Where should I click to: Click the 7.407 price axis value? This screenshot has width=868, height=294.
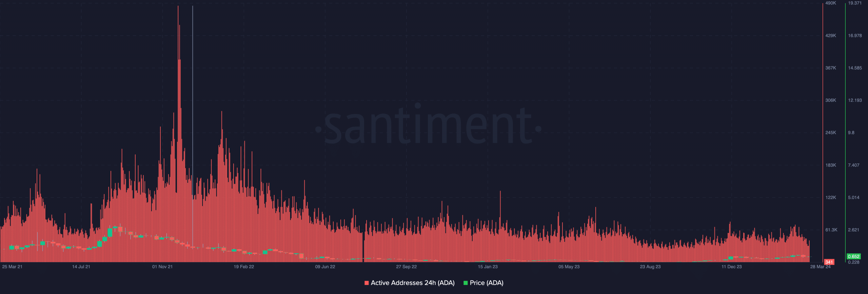point(854,165)
